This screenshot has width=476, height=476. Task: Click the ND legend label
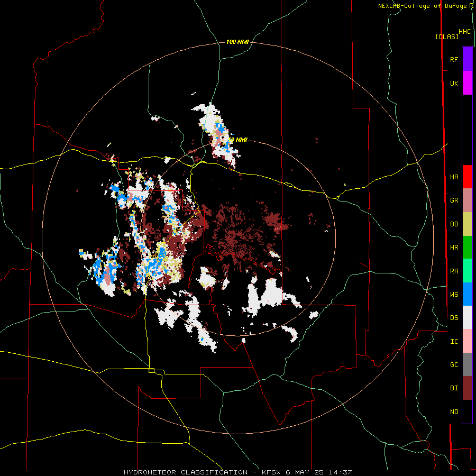tap(454, 411)
